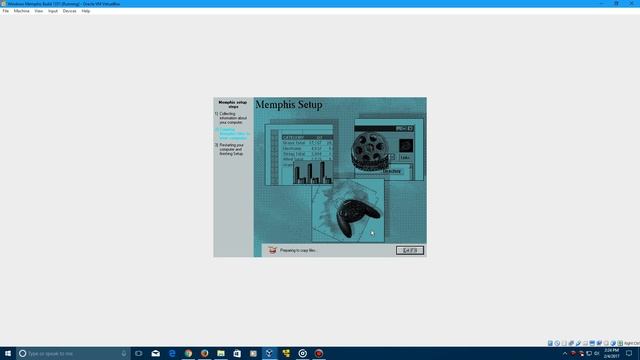Open Google Chrome from the taskbar
This screenshot has width=640, height=360.
[188, 353]
